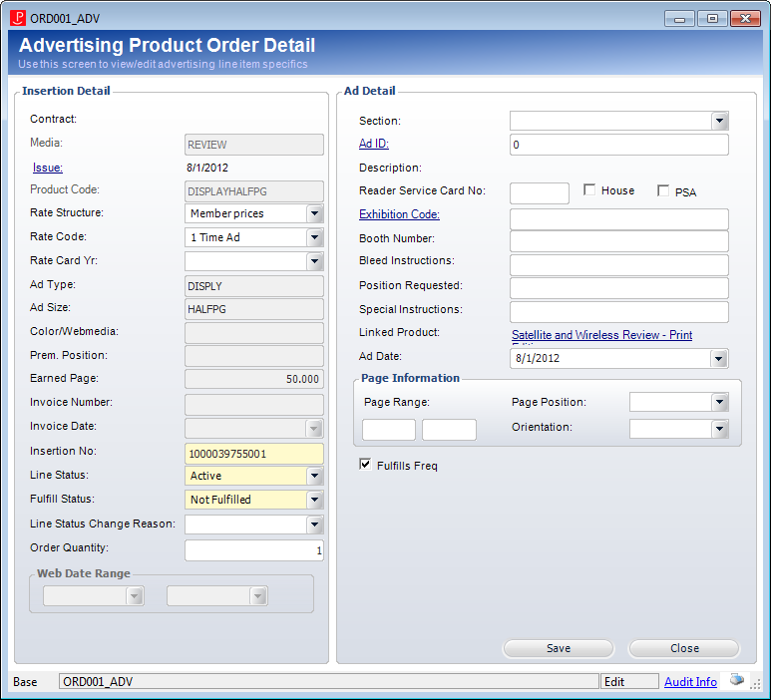The height and width of the screenshot is (700, 771).
Task: Click the Booth Number field
Action: coord(619,241)
